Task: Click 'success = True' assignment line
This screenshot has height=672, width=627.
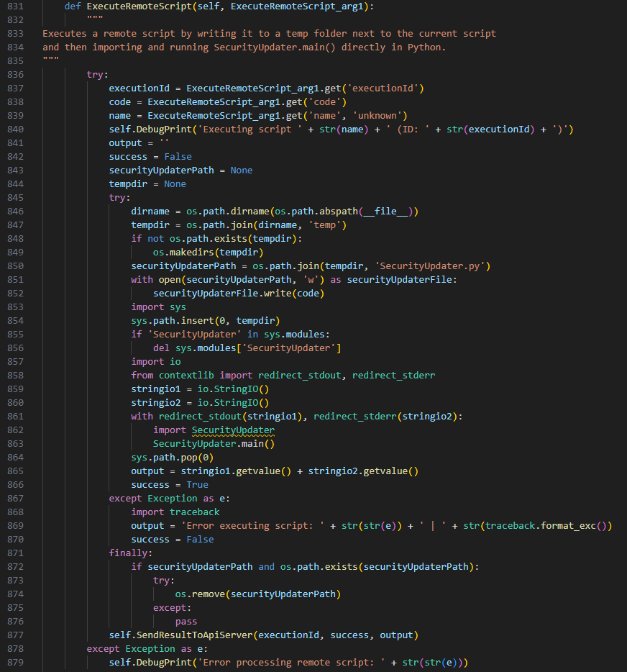Action: coord(170,485)
